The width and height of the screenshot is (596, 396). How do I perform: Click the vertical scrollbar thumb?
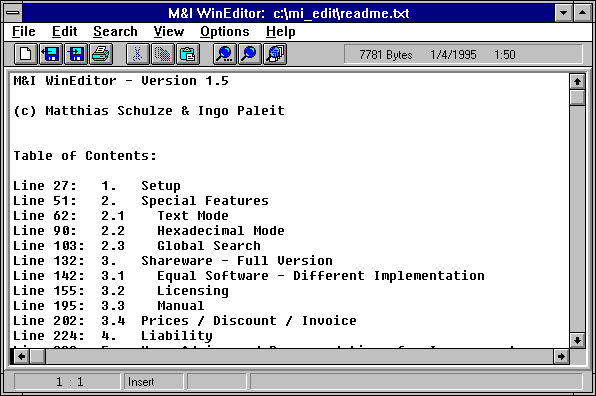point(577,97)
